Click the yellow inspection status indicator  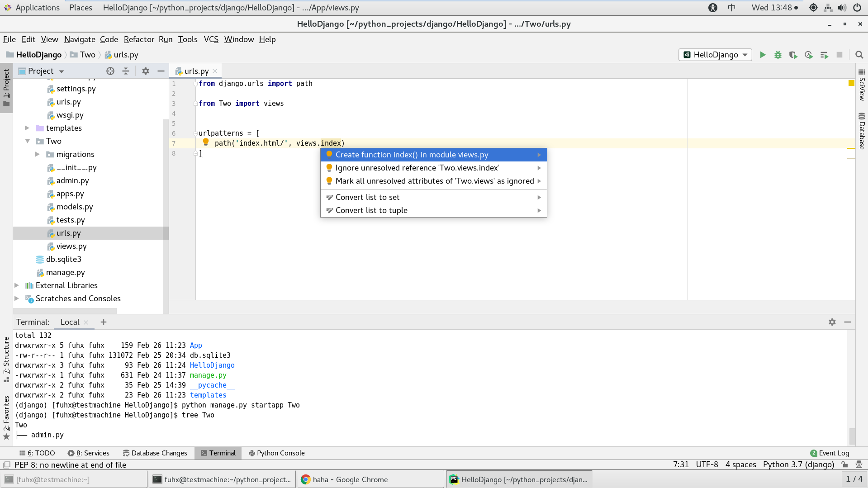tap(851, 83)
